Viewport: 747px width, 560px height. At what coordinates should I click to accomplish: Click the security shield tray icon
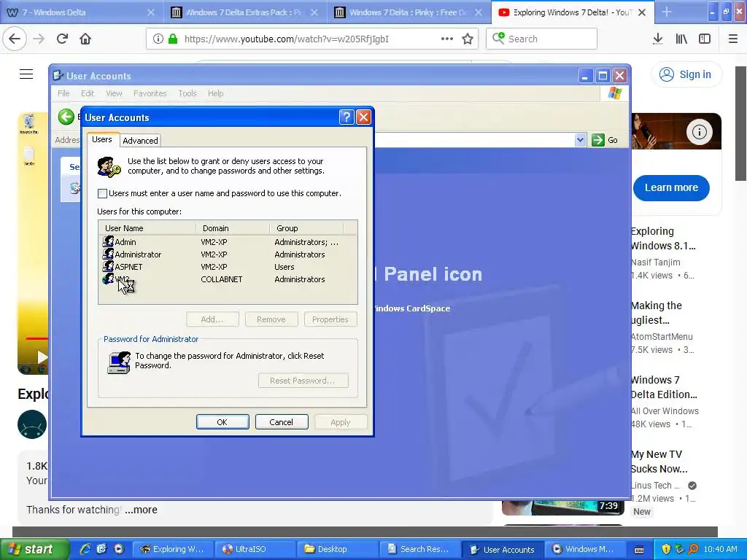click(666, 549)
